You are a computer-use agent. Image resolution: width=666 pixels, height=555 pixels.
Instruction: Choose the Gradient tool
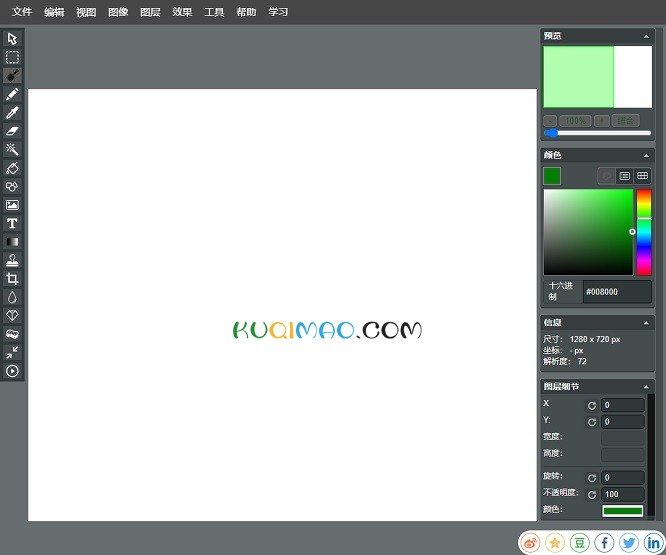coord(12,242)
